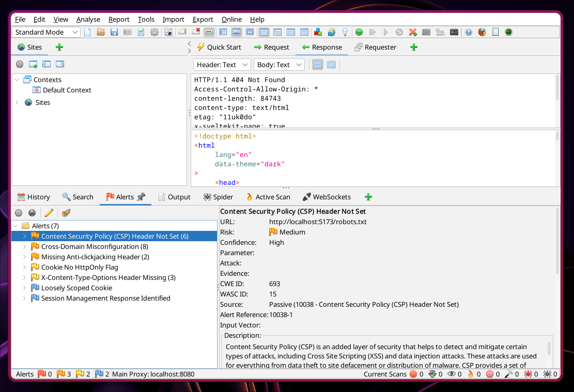Click the green circle break toggle
This screenshot has height=392, width=574.
359,32
